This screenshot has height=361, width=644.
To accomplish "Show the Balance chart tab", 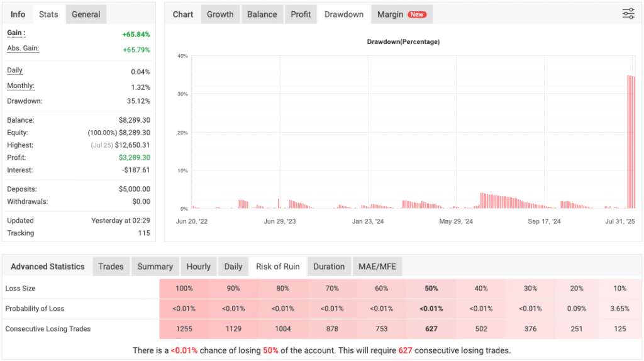I will [262, 14].
